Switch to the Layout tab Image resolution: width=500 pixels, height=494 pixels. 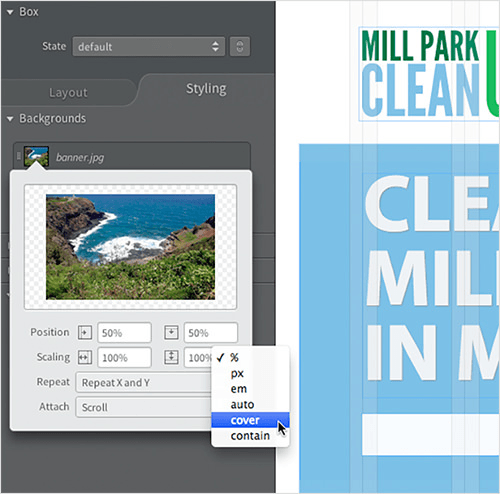click(68, 93)
